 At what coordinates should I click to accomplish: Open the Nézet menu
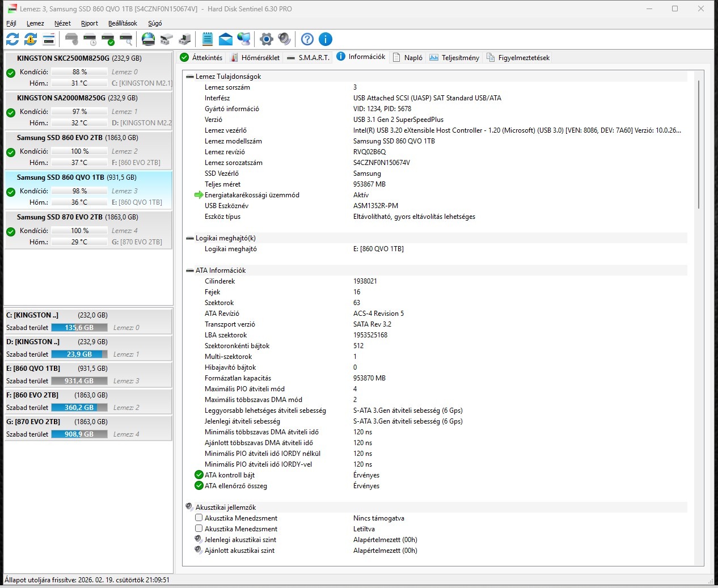pyautogui.click(x=62, y=23)
